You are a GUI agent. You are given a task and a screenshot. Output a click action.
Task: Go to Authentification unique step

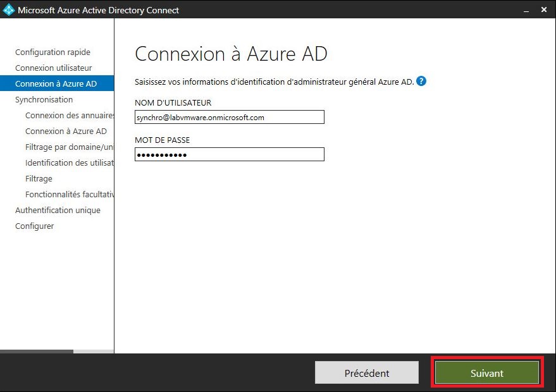[x=58, y=210]
